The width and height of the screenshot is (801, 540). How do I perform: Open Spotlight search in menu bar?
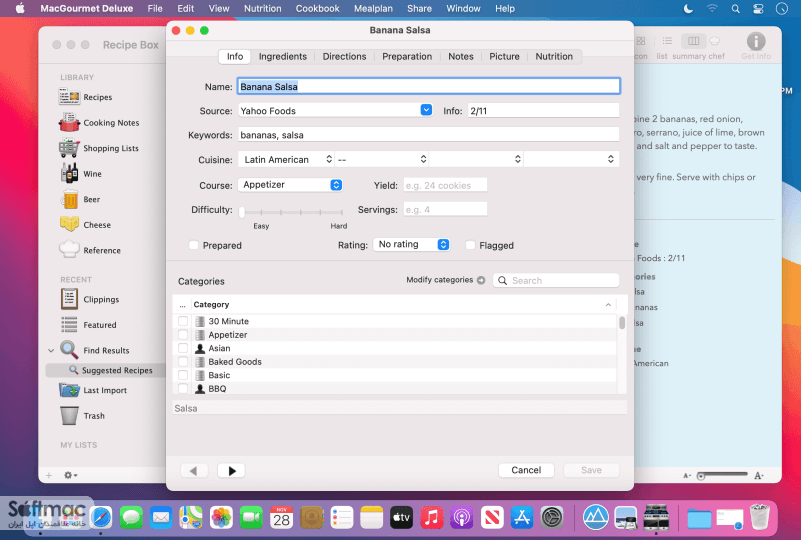(x=736, y=9)
